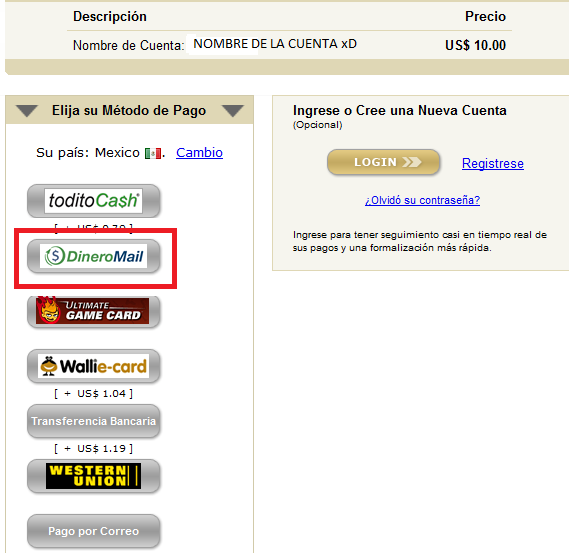This screenshot has width=569, height=553.
Task: Click the Descripción column header
Action: [x=110, y=17]
